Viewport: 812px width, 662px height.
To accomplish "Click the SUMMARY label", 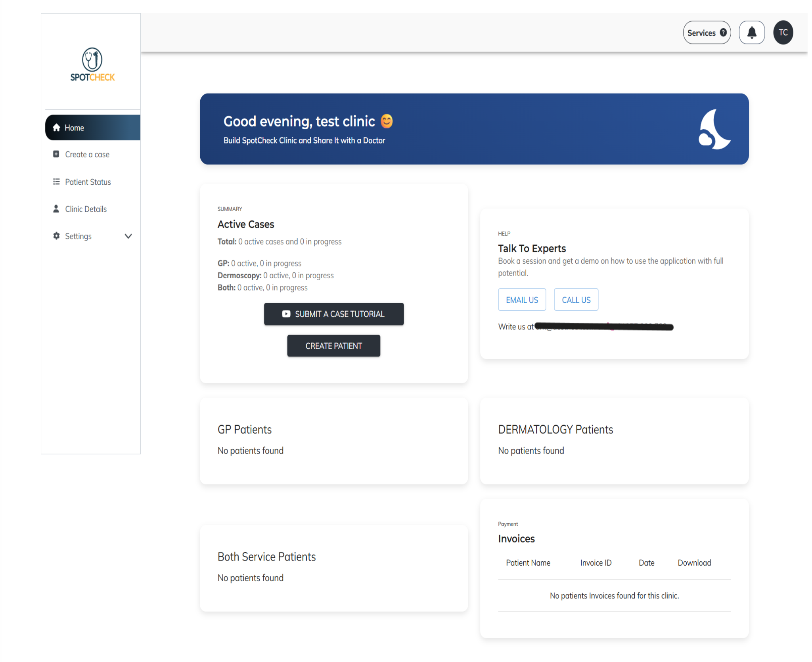I will click(x=230, y=209).
